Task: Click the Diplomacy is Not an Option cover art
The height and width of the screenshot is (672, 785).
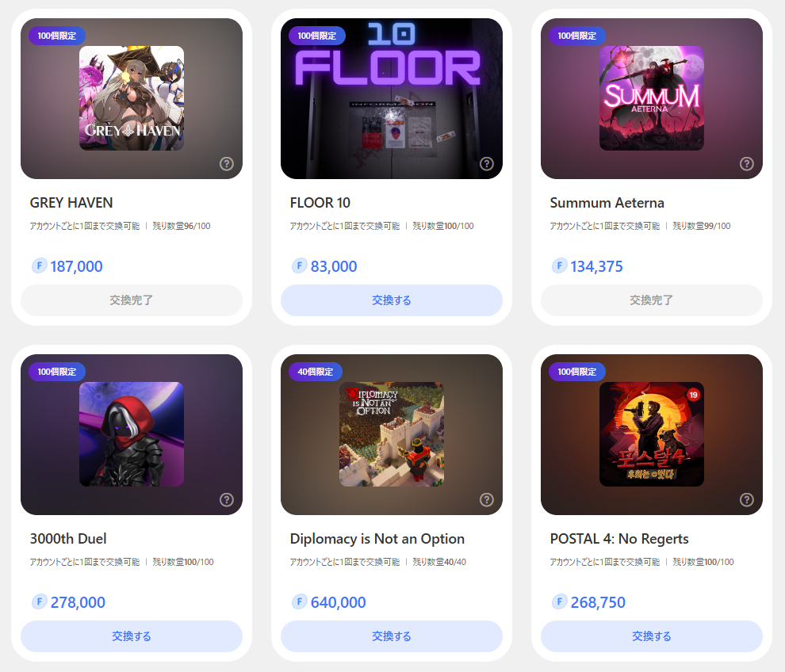Action: tap(392, 434)
